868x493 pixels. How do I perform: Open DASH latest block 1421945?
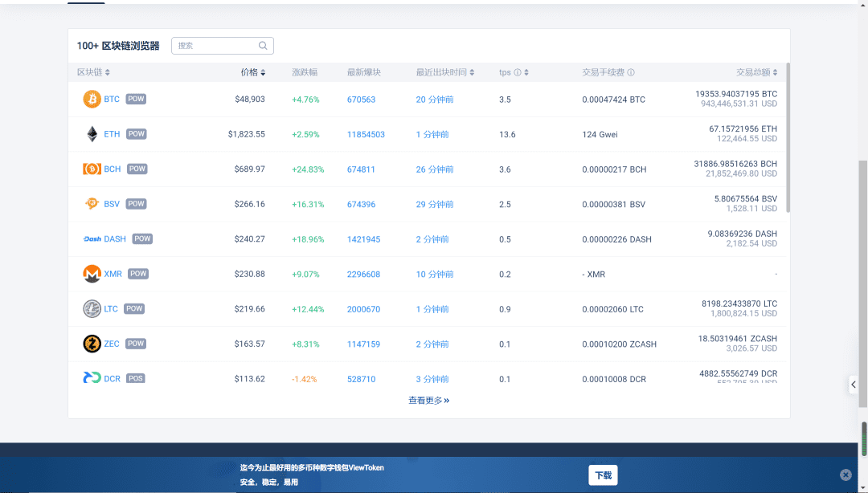(x=364, y=239)
